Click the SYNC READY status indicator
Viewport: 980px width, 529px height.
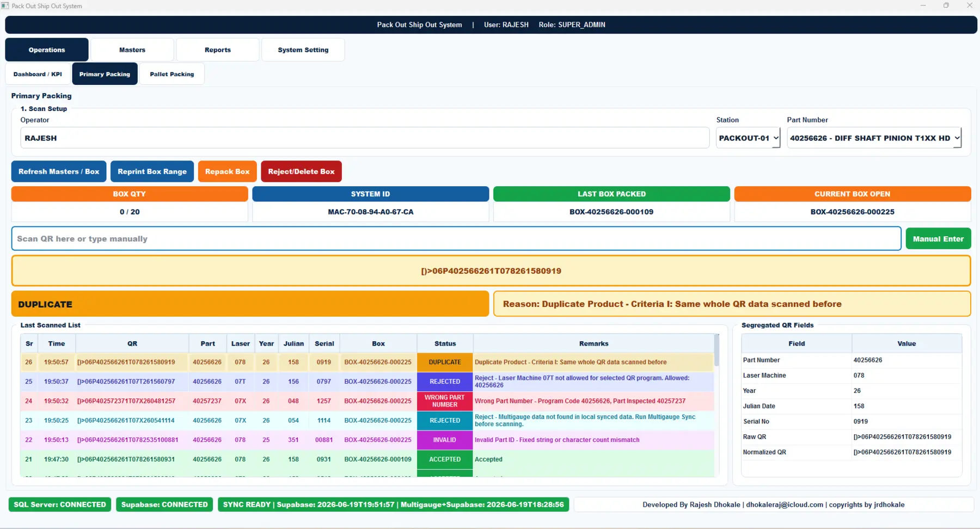click(393, 505)
